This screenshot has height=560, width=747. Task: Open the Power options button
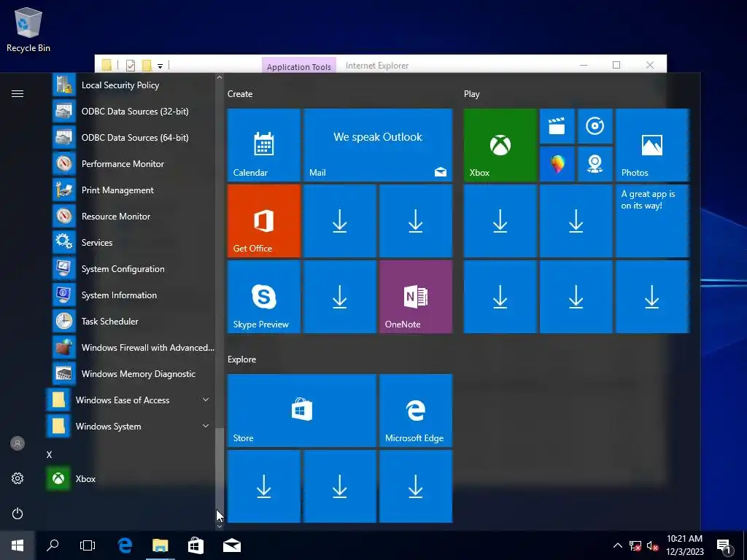pos(18,513)
